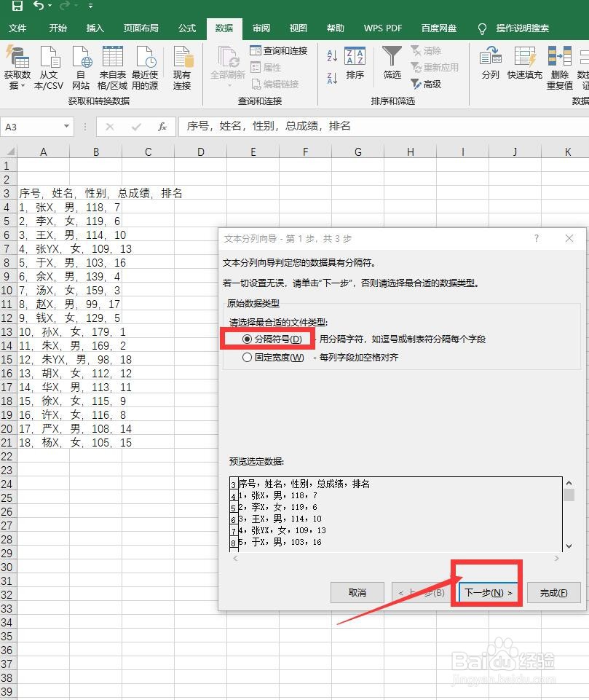Screen dimensions: 589x700
Task: Open Customize Quick Access Toolbar dropdown
Action: pos(90,6)
